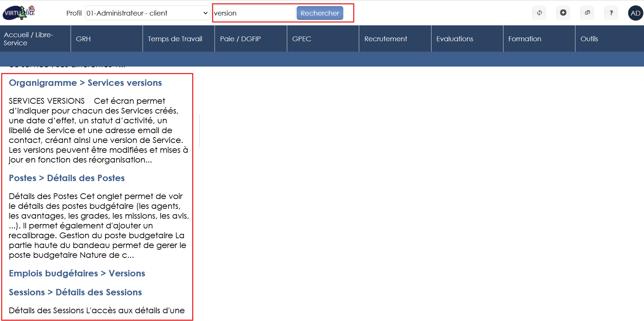Open the Recrutement menu
Screen dimensions: 644x321
(395, 39)
